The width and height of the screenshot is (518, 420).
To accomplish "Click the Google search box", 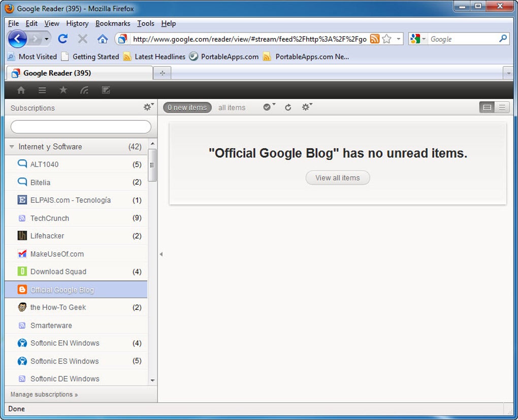I will point(463,39).
